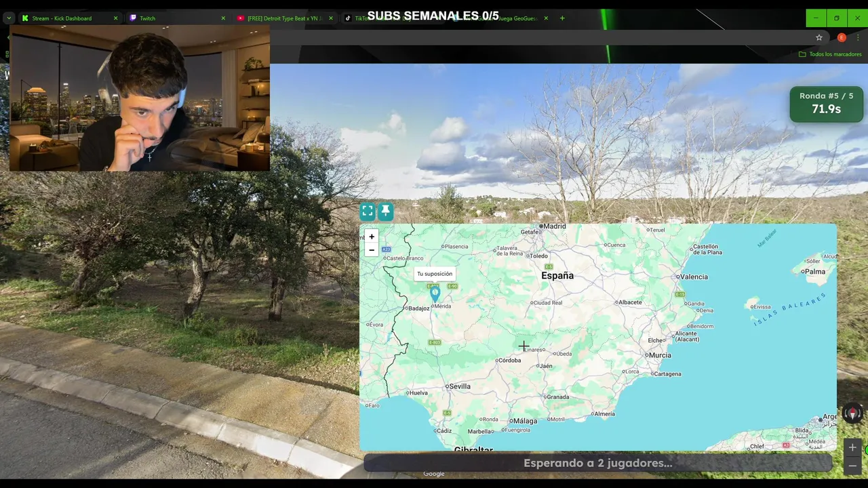868x488 pixels.
Task: Expand the tab search dropdown
Action: click(9, 18)
